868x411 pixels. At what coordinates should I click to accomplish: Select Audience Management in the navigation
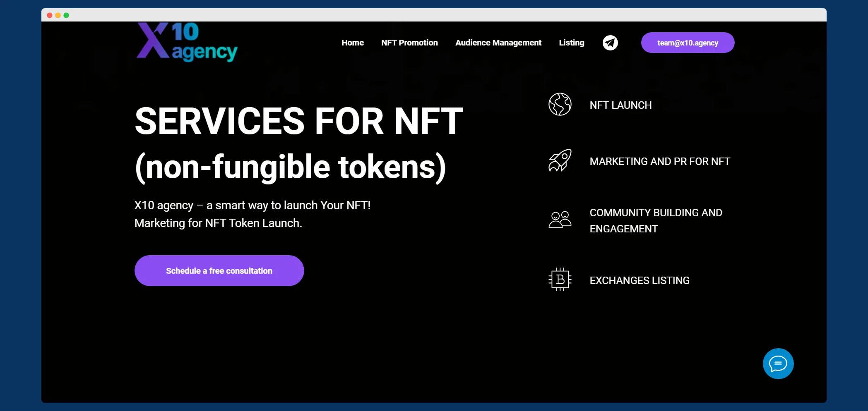pos(498,43)
